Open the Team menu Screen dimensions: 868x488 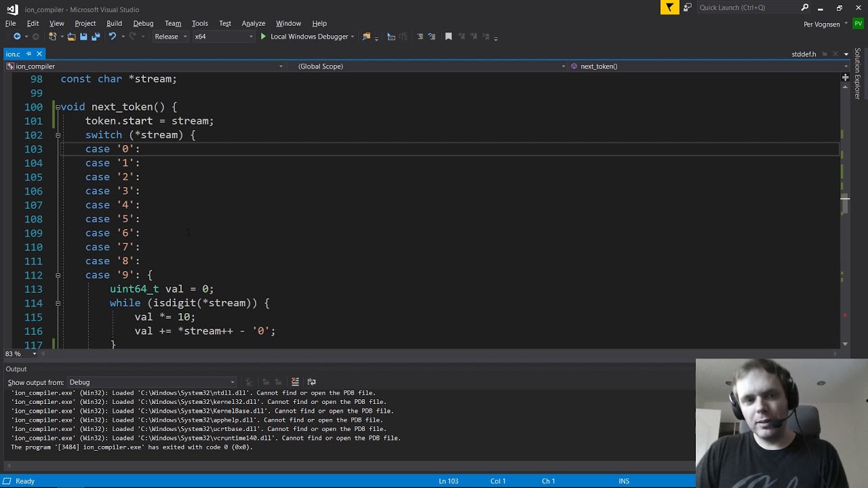pyautogui.click(x=173, y=23)
